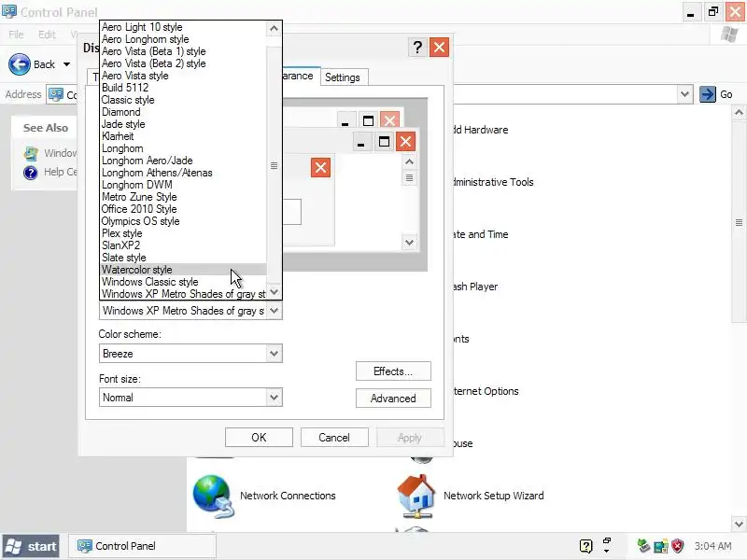Click the style list's scroll down arrow

tap(274, 292)
